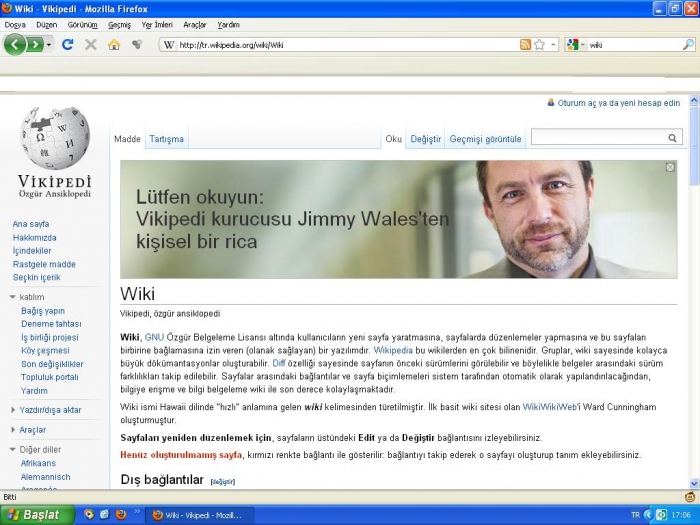Open Rastgele madde link

(44, 264)
